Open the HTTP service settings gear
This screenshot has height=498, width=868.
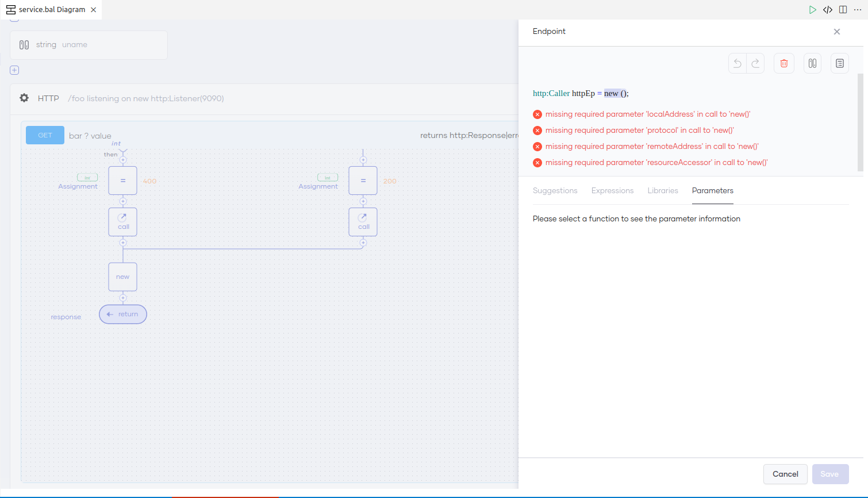tap(24, 98)
